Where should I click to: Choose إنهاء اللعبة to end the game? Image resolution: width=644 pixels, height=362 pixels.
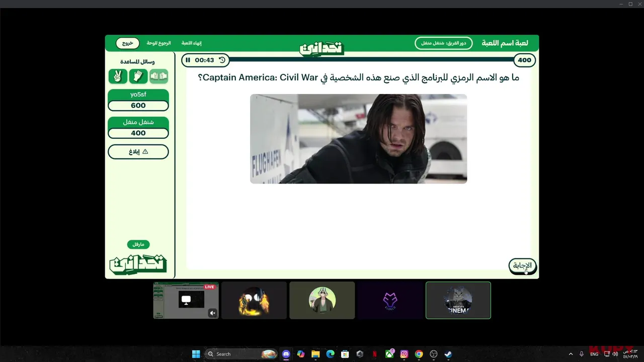(192, 43)
